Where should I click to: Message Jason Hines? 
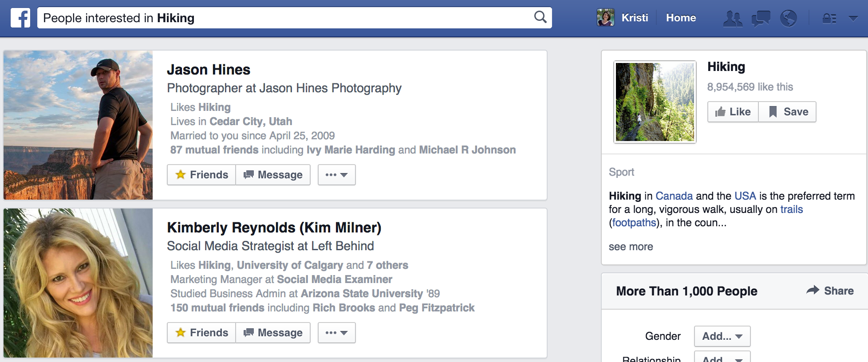coord(273,175)
